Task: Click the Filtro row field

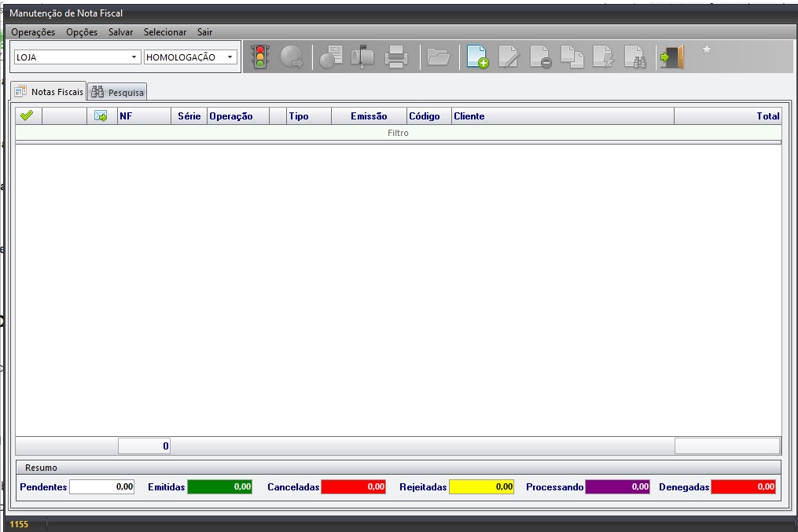Action: [398, 133]
